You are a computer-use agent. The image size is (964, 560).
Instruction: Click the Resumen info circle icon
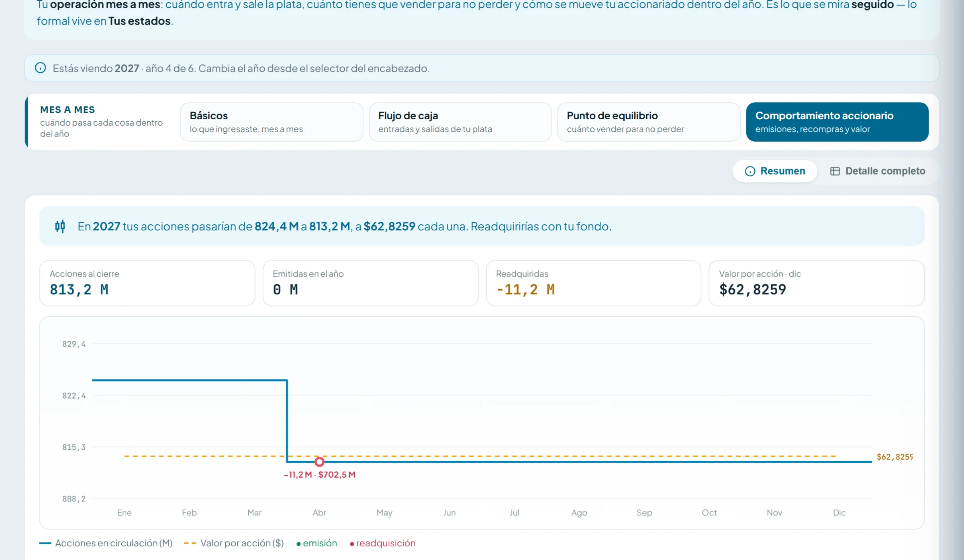750,171
